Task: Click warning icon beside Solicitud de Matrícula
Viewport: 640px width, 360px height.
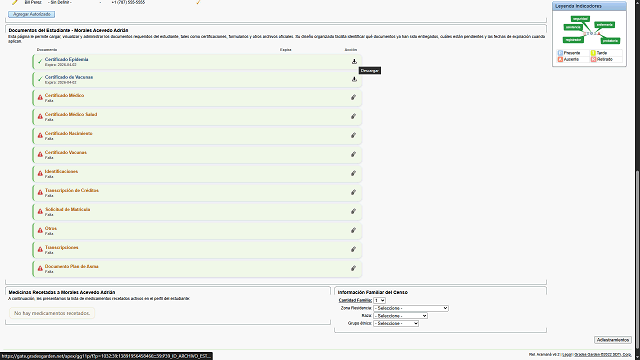Action: pos(40,211)
